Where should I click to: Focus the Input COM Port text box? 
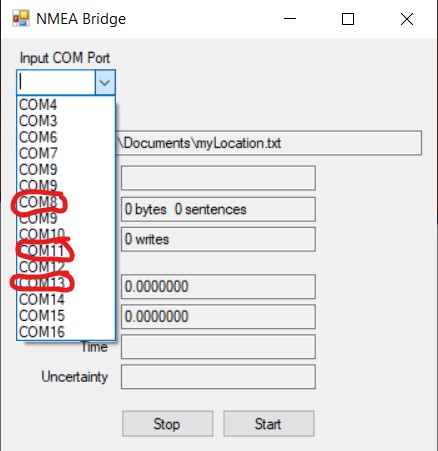(56, 82)
